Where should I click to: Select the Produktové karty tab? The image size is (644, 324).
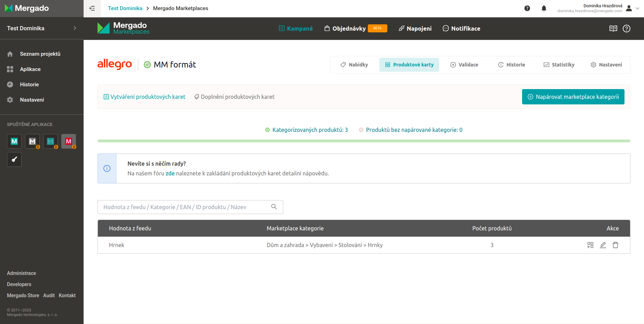click(409, 65)
